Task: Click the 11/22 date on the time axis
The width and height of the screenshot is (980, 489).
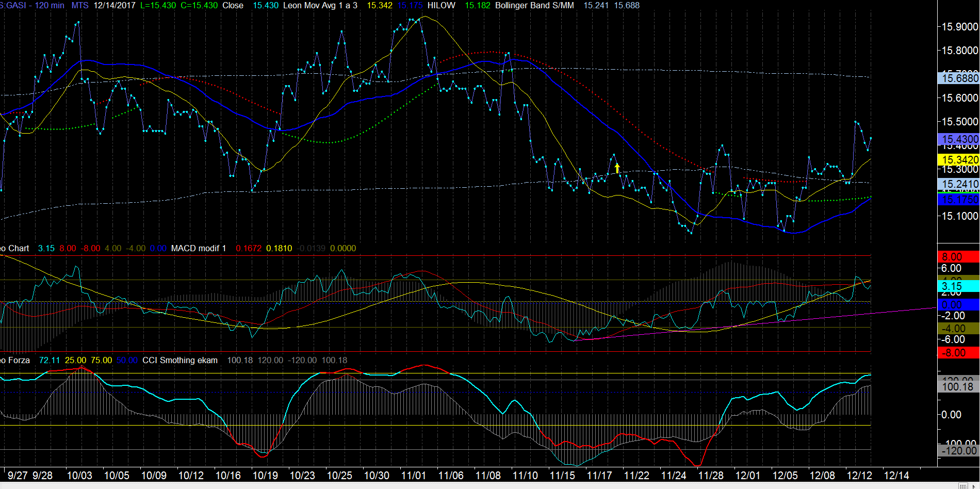Action: tap(636, 476)
